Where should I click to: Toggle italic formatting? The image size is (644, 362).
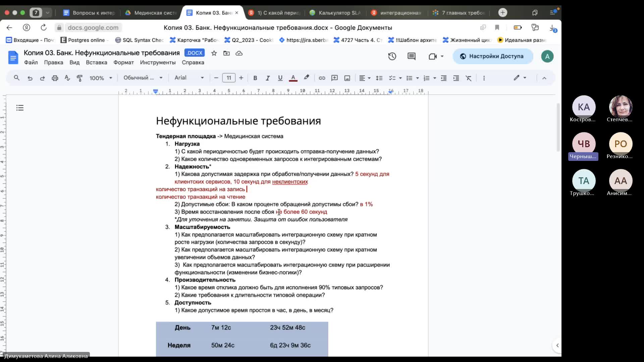click(267, 78)
